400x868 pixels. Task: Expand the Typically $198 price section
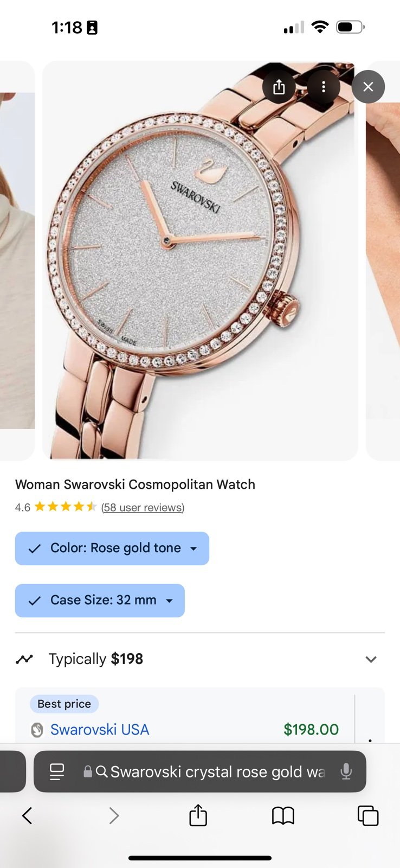click(200, 659)
